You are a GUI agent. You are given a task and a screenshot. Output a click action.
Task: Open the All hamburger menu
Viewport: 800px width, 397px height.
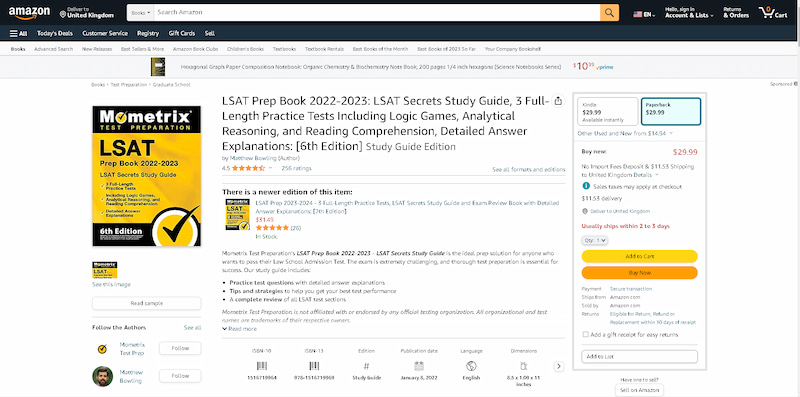pos(18,34)
